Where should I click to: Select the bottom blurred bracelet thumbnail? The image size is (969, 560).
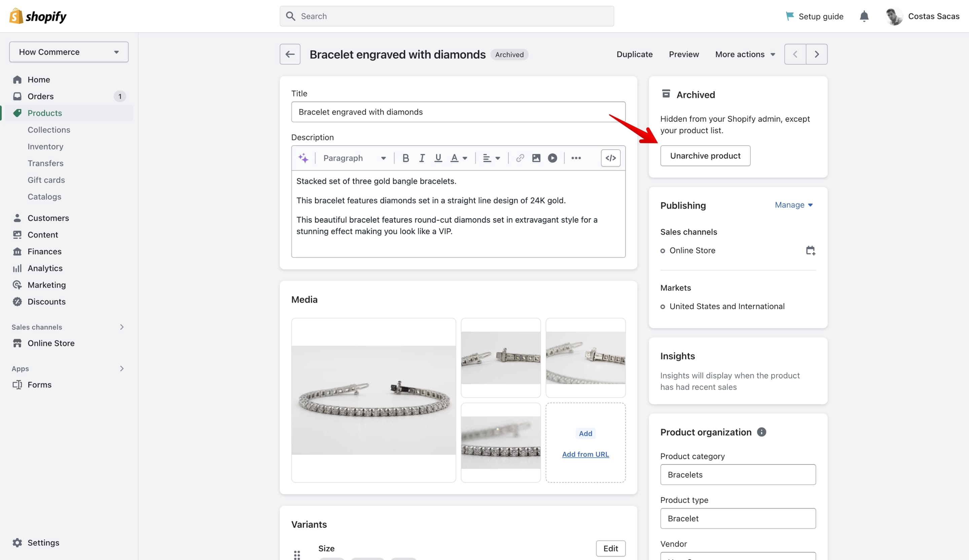tap(501, 443)
